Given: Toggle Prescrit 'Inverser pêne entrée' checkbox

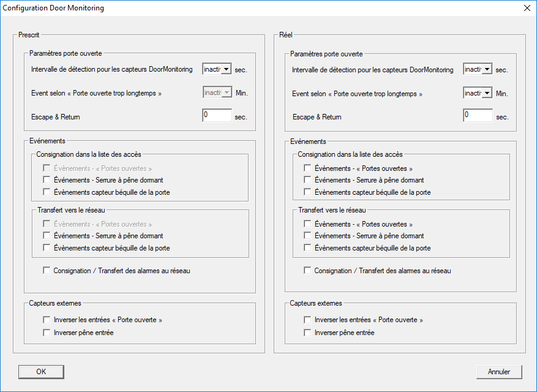Looking at the screenshot, I should 47,333.
